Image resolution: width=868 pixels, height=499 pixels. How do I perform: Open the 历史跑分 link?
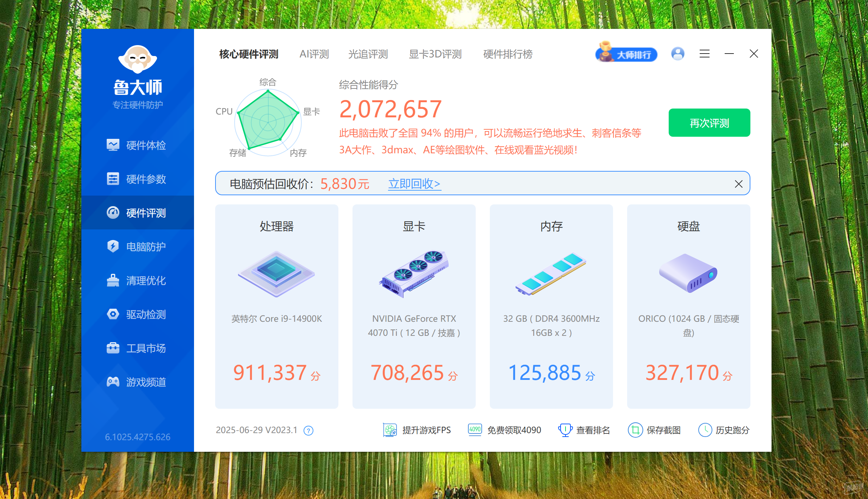[732, 430]
